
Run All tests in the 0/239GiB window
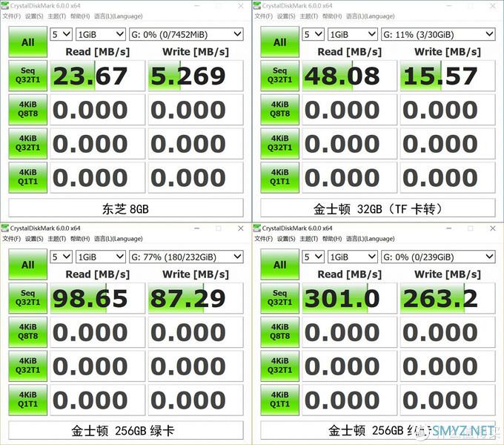pyautogui.click(x=280, y=265)
